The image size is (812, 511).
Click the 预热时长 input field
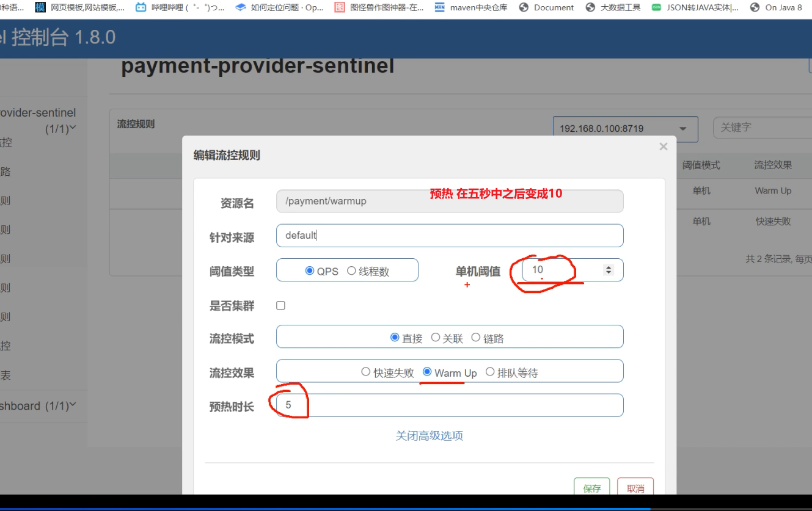[x=450, y=405]
